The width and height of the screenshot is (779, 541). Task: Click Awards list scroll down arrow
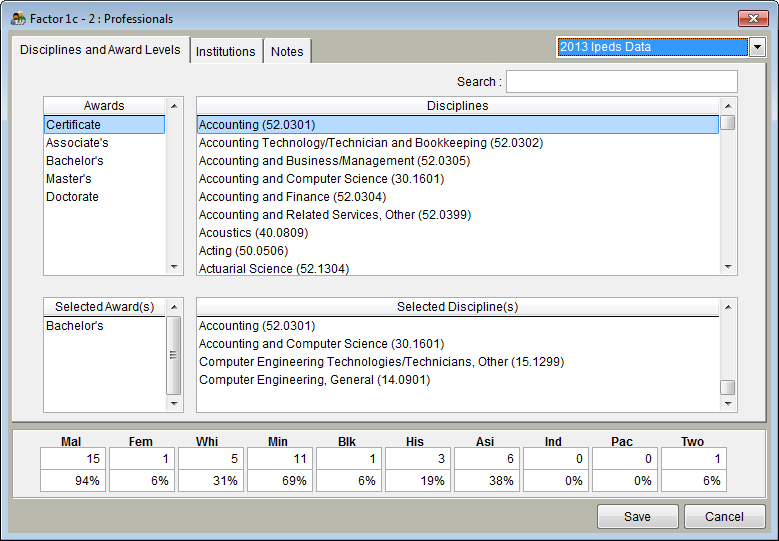(174, 267)
